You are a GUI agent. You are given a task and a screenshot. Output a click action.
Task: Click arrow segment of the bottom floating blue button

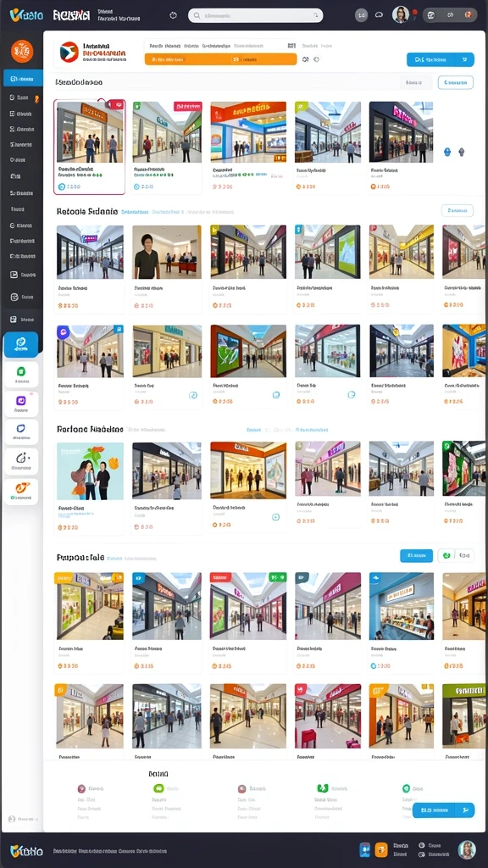click(x=465, y=810)
